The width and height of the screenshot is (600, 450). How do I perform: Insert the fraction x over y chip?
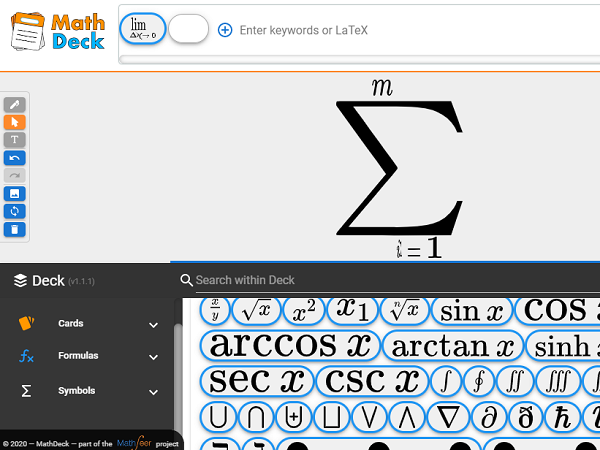coord(215,311)
